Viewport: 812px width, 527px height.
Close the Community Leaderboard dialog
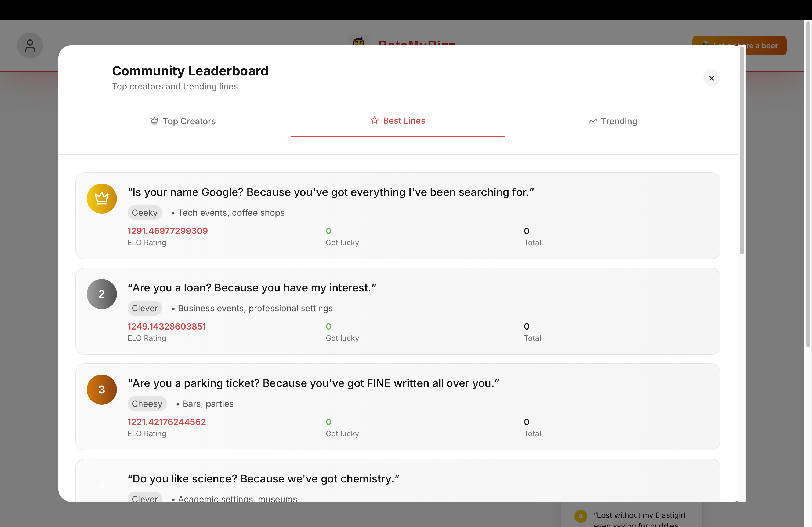click(711, 78)
